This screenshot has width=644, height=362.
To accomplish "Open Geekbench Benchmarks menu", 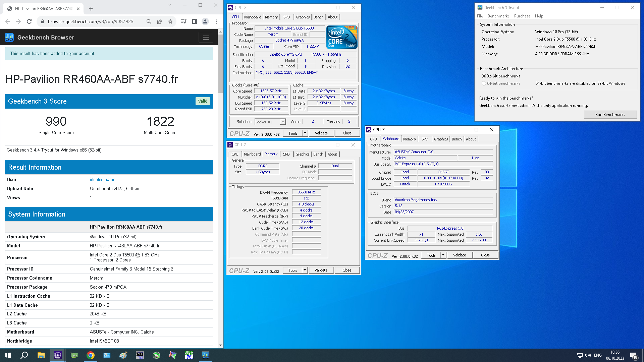I will 498,16.
